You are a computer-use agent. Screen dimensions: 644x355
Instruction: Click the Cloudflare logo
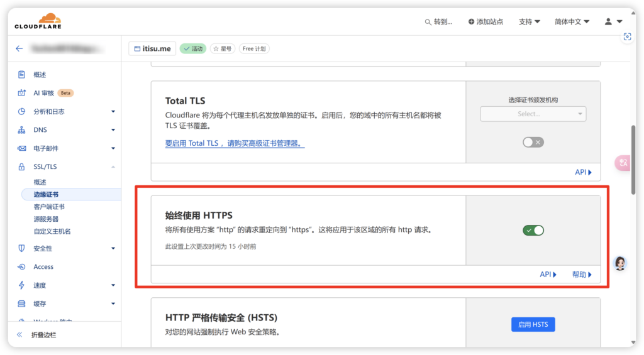38,21
